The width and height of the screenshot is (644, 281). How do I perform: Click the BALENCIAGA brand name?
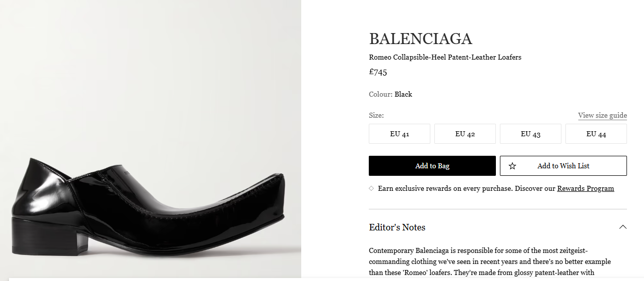420,39
